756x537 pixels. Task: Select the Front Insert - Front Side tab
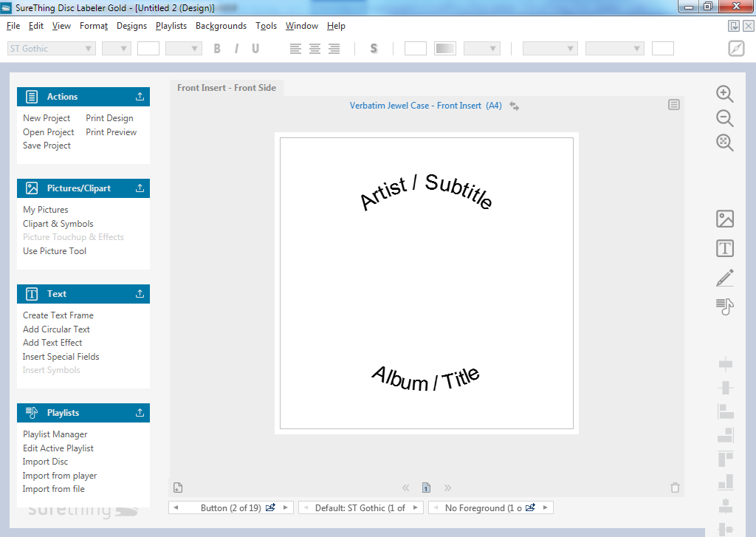[227, 88]
